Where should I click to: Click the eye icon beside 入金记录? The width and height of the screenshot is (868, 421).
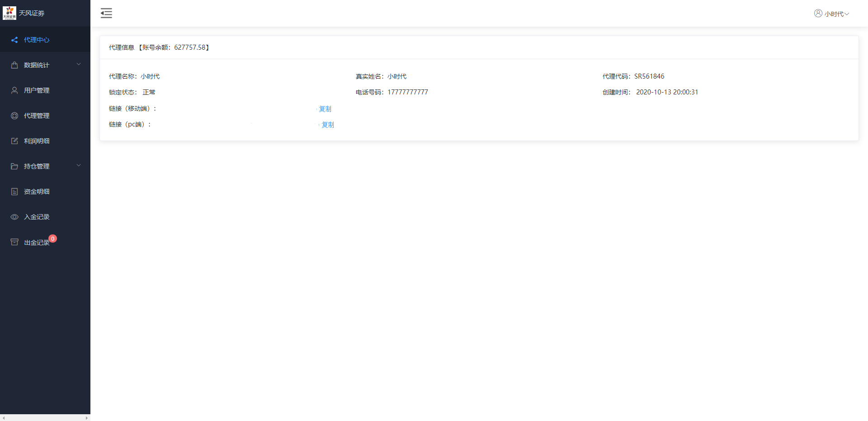pos(14,217)
